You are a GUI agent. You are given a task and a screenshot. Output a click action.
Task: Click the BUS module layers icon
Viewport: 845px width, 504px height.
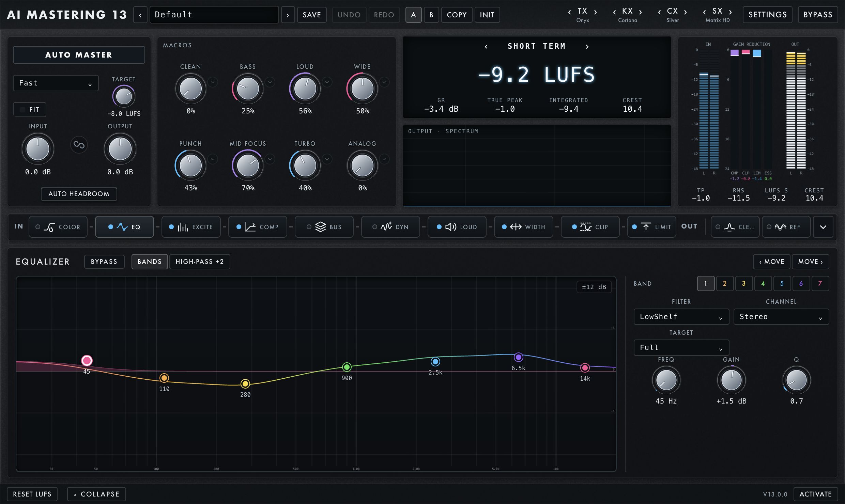pos(321,227)
